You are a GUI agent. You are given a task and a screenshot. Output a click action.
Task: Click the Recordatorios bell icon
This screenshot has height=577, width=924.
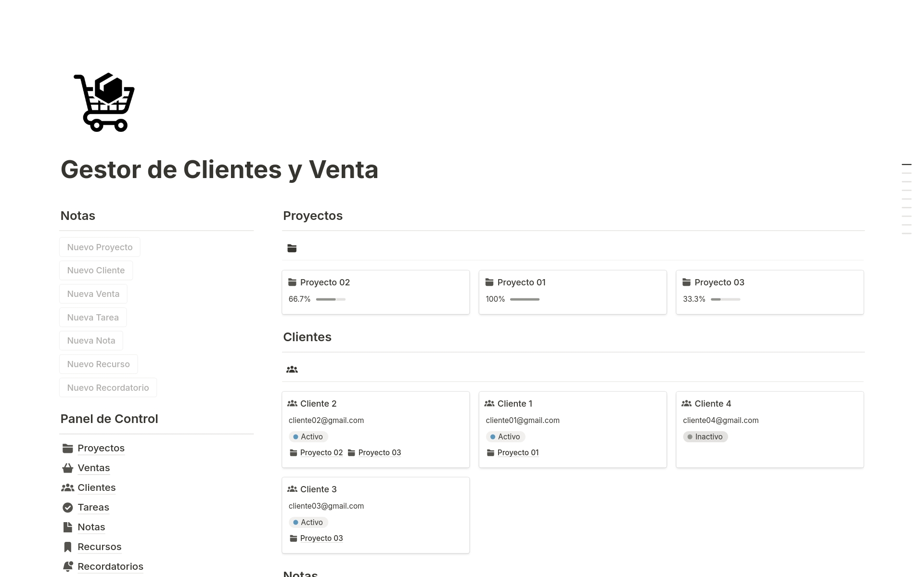(x=67, y=566)
